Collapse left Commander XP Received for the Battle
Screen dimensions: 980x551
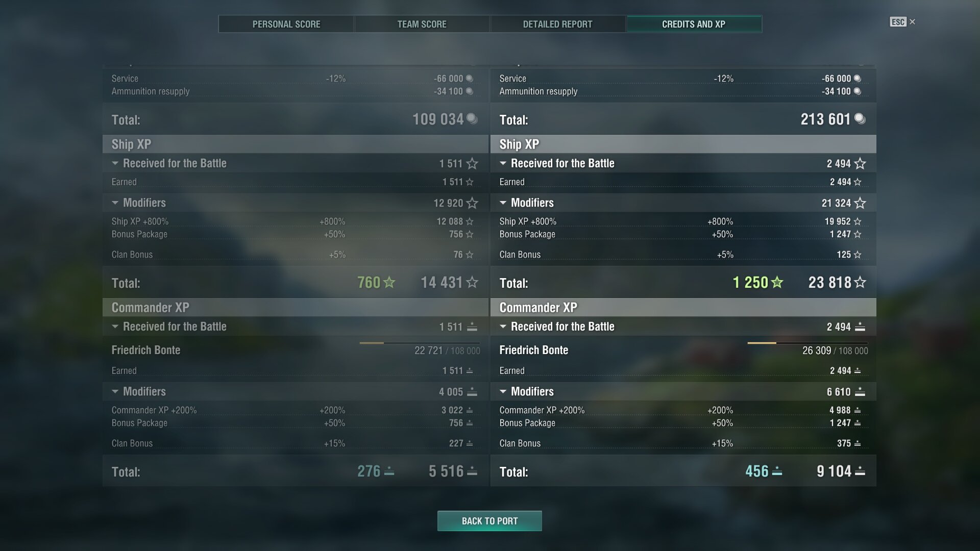115,327
